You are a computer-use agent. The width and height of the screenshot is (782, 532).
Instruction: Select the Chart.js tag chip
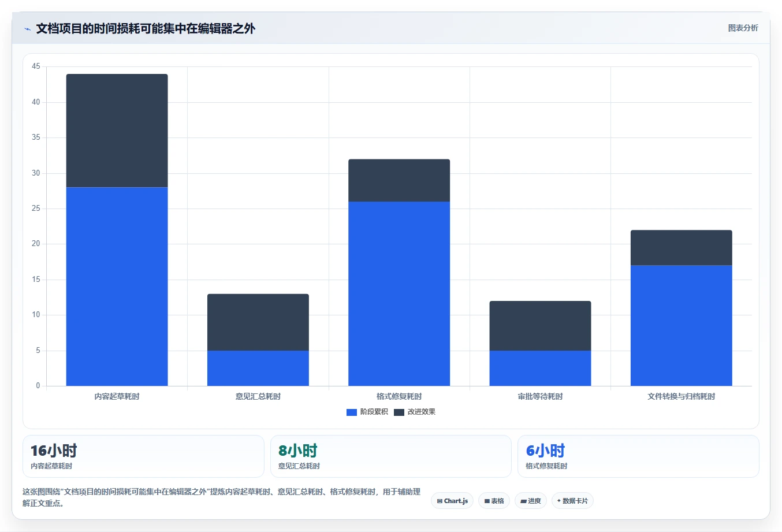coord(452,501)
